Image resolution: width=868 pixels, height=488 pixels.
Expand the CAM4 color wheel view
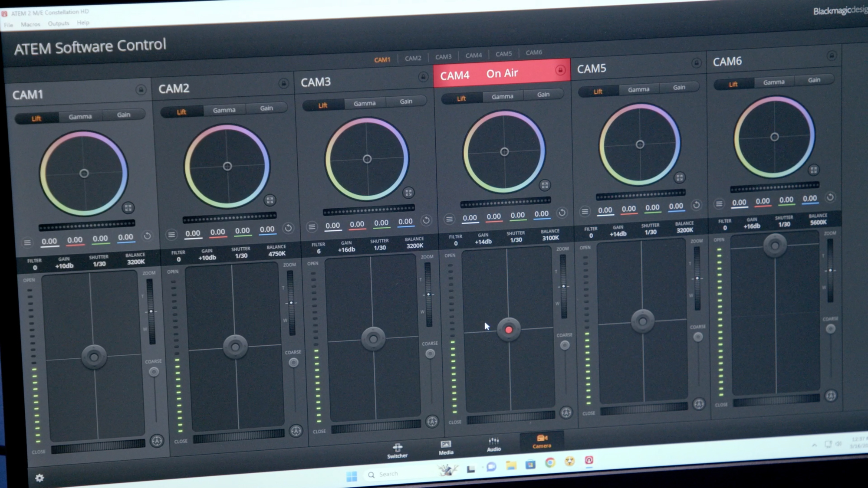[545, 185]
